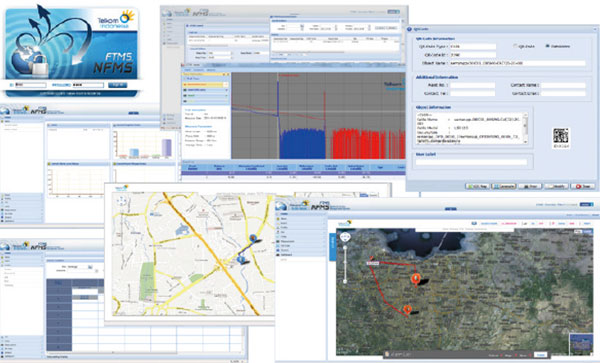Click the upper blue marker on the street map
The image size is (600, 363).
point(253,238)
